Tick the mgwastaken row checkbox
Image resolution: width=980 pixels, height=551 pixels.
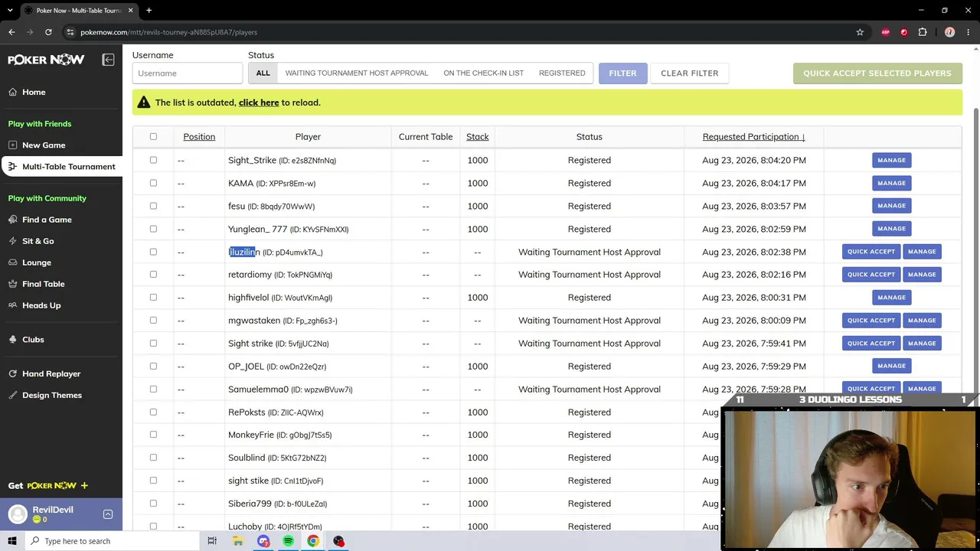(x=153, y=320)
